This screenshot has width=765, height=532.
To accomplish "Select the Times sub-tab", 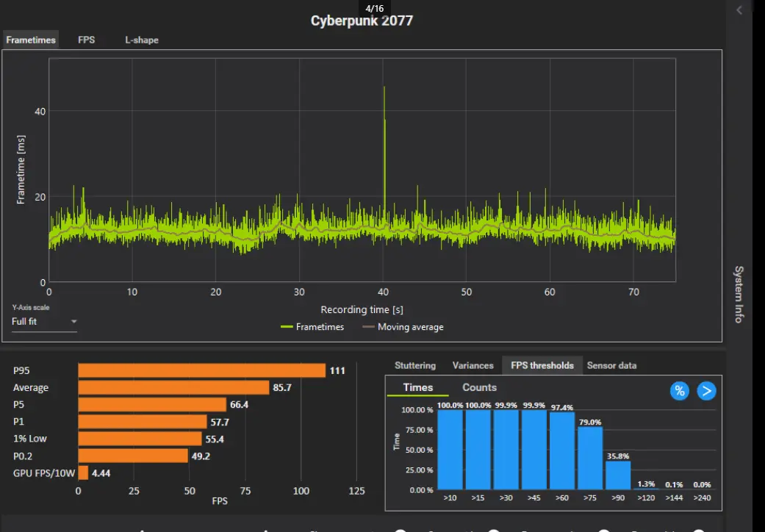I will [417, 387].
